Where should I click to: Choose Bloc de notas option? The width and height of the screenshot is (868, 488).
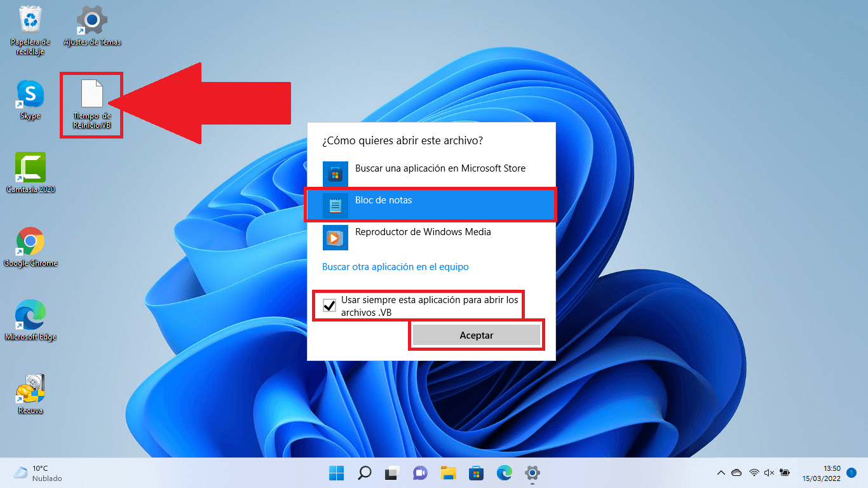tap(431, 205)
